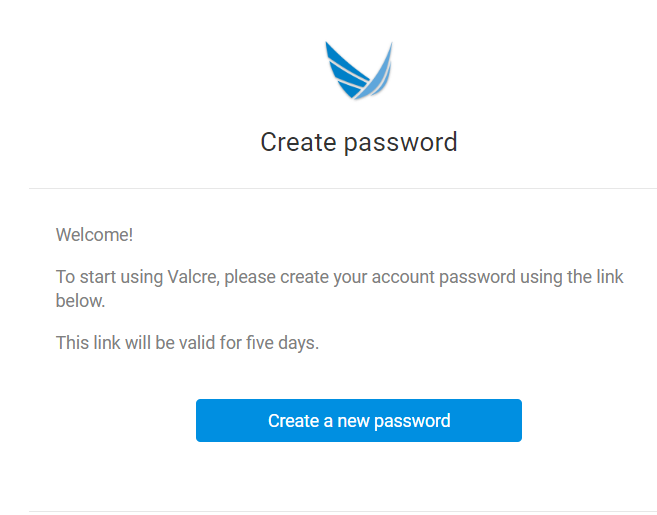Click the "Create a new password" button
This screenshot has width=657, height=515.
[359, 420]
